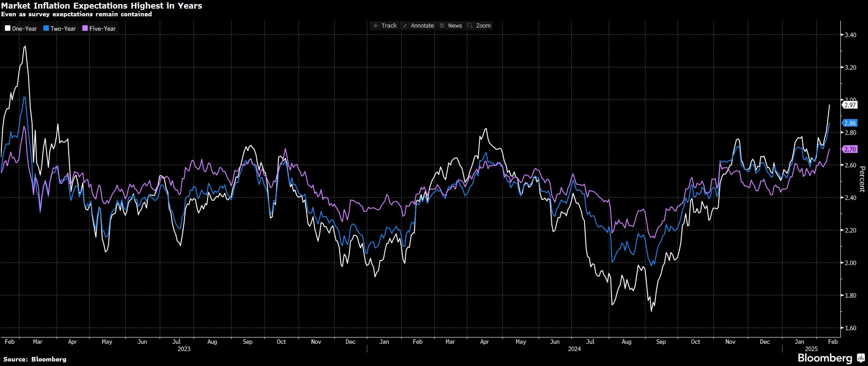Image resolution: width=868 pixels, height=366 pixels.
Task: Toggle the Two-Year series legend label
Action: click(63, 29)
